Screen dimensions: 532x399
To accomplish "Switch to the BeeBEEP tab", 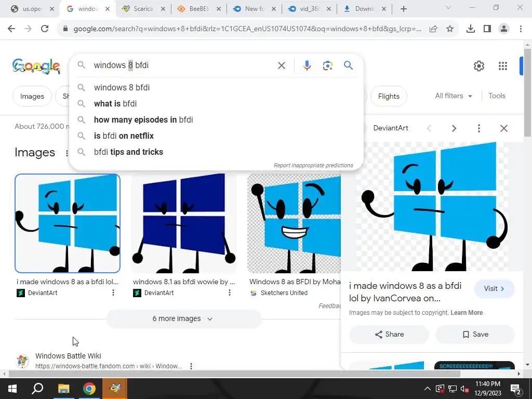I will pos(199,9).
